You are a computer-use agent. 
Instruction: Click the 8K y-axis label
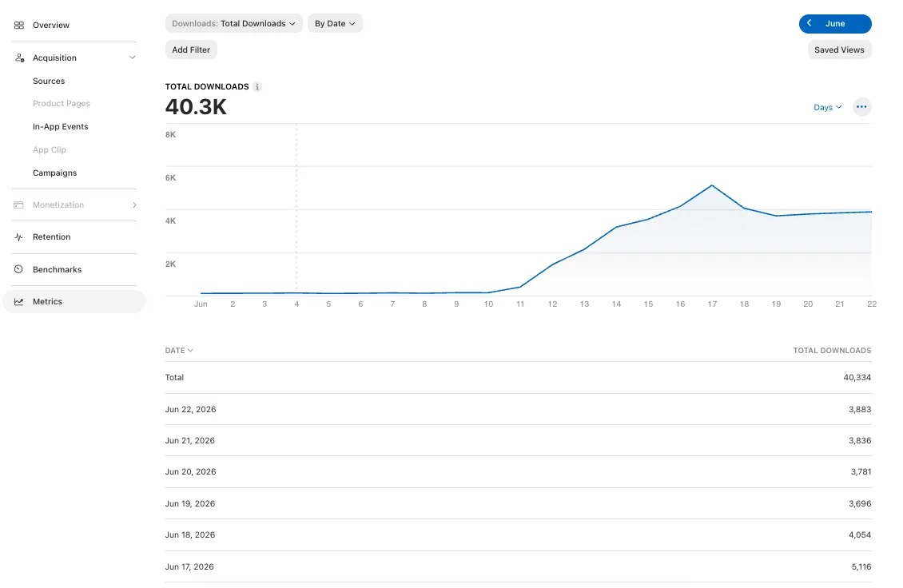point(170,135)
